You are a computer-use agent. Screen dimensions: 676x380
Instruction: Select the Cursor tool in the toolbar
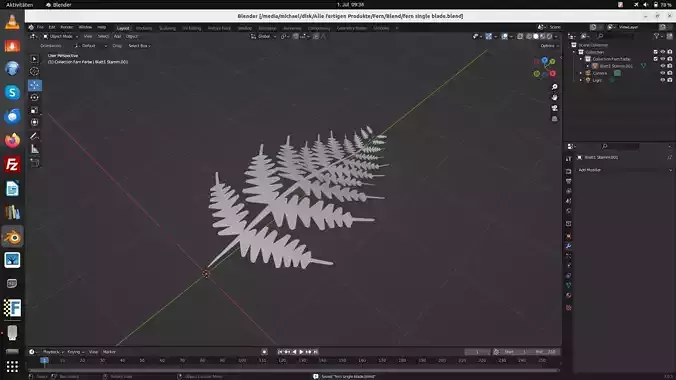(34, 71)
